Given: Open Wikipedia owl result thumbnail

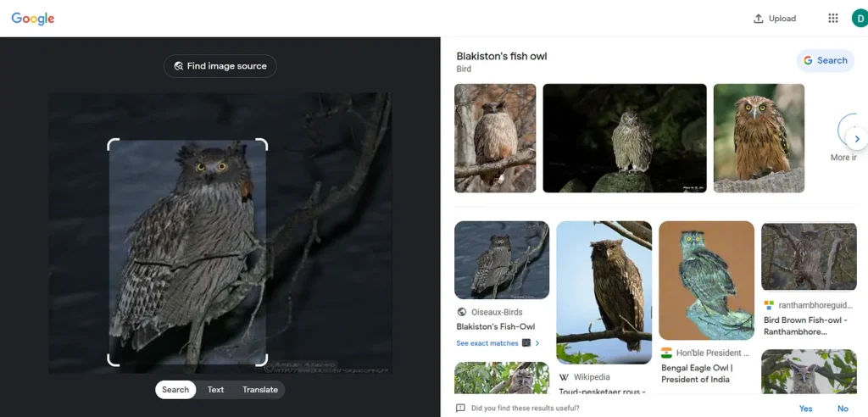Looking at the screenshot, I should (604, 292).
